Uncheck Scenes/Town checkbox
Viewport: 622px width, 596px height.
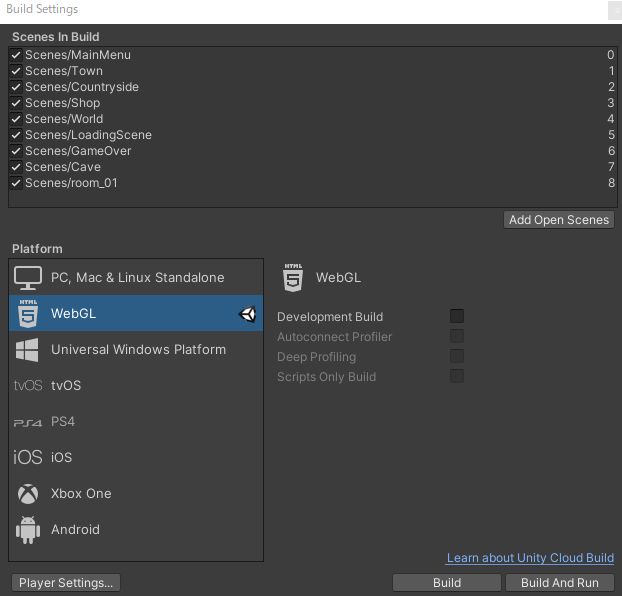[16, 71]
